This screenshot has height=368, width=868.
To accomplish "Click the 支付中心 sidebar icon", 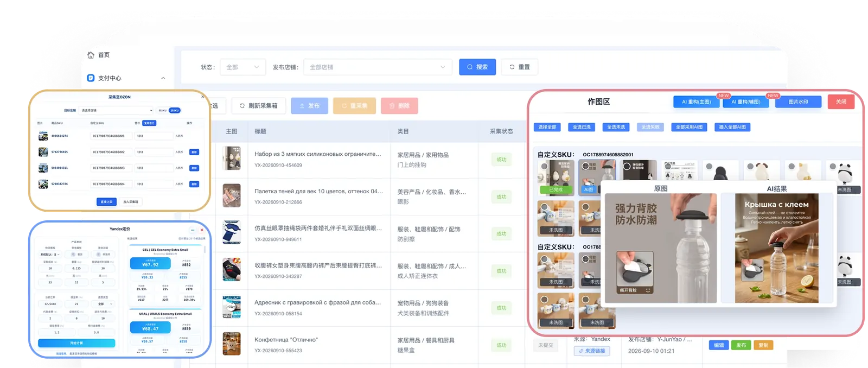I will (91, 78).
